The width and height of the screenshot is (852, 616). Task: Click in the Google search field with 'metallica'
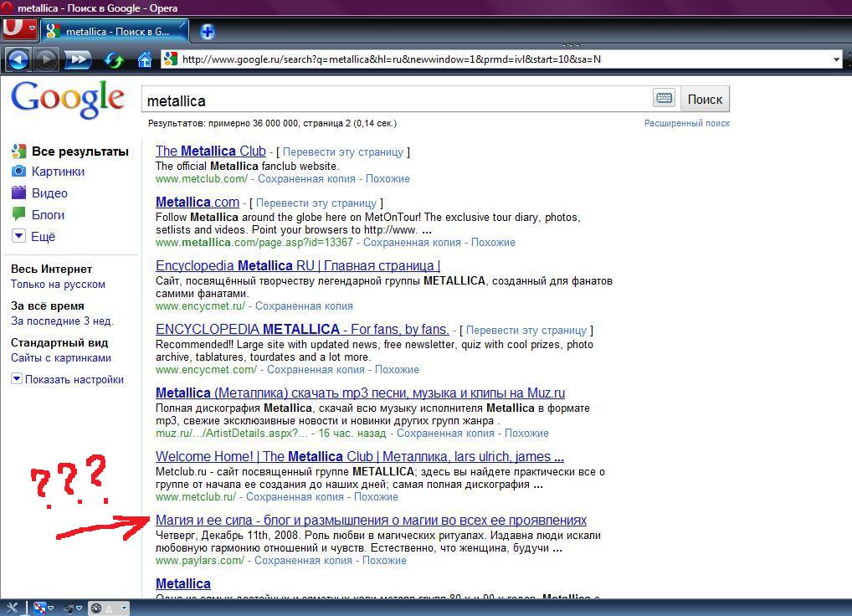pos(393,100)
